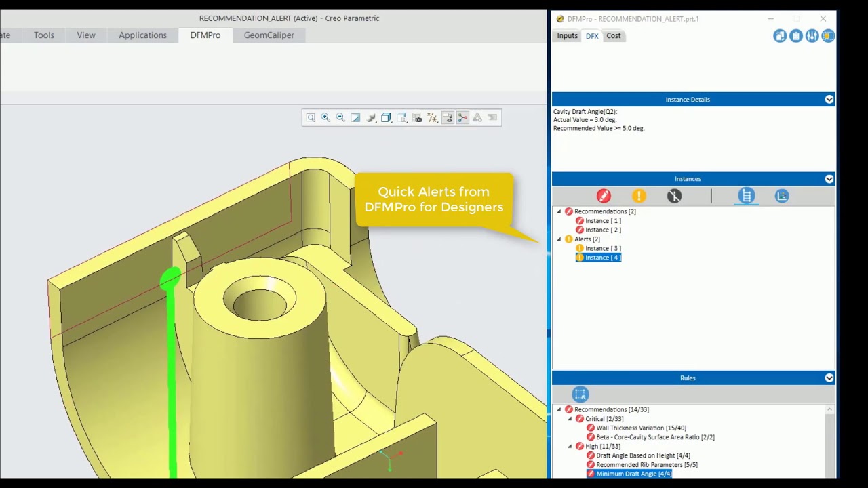Click the copy-document icon in DFMPro header

(780, 36)
